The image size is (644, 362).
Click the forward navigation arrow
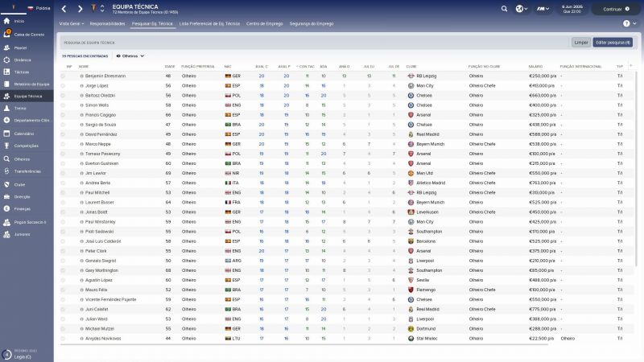(79, 9)
